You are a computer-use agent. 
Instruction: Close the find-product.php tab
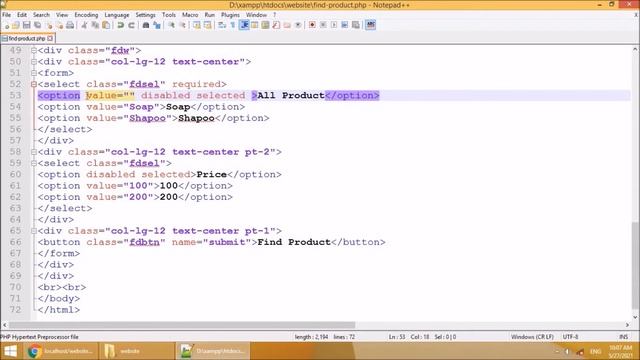50,38
